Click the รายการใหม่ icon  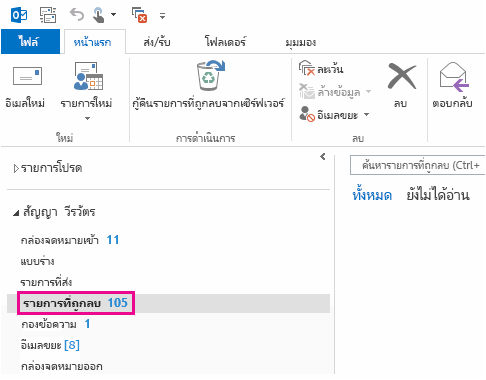88,76
